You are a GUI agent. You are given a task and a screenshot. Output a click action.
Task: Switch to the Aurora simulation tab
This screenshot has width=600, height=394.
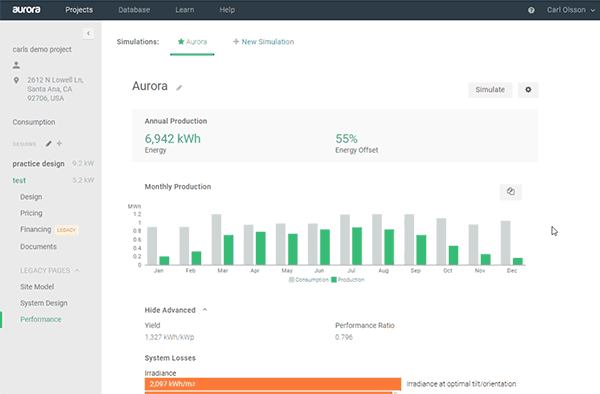pyautogui.click(x=192, y=42)
